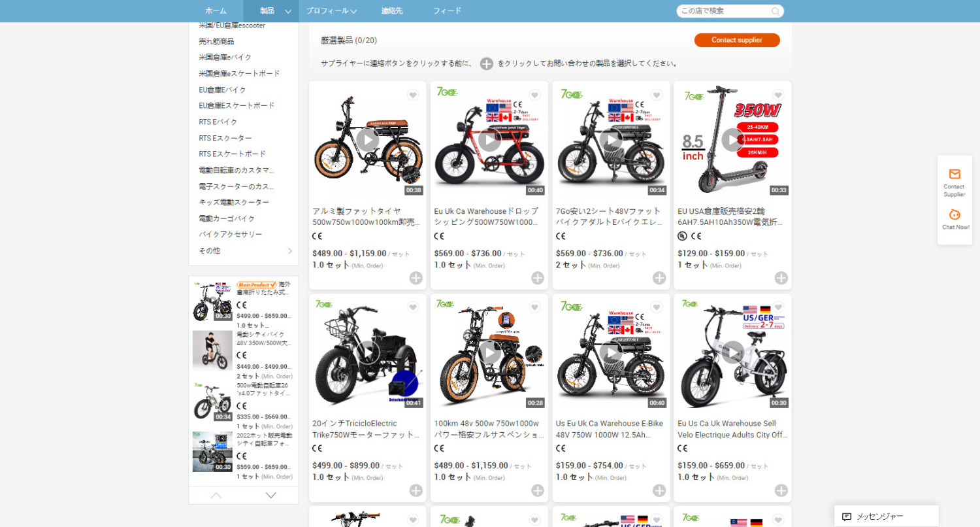Play video of 7Go安い2シート bike
Image resolution: width=980 pixels, height=527 pixels.
tap(612, 140)
